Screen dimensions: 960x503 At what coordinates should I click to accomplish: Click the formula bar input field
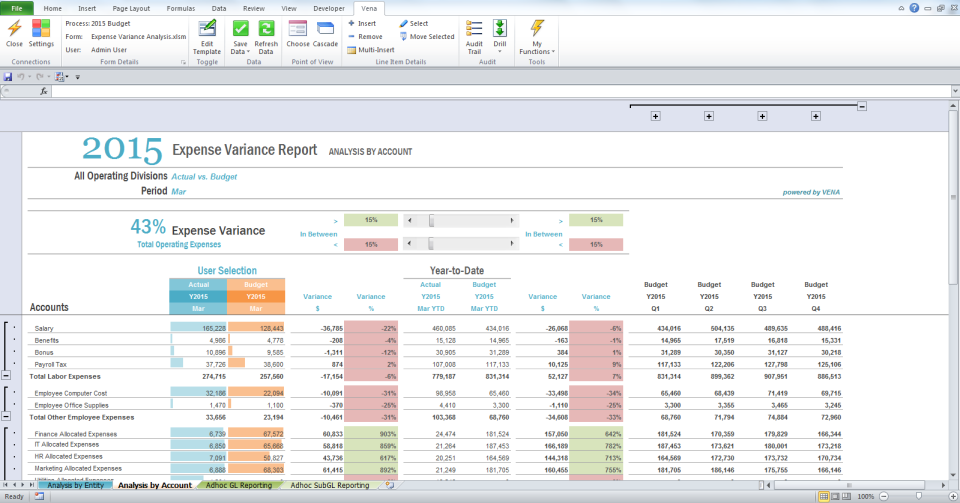click(x=501, y=91)
